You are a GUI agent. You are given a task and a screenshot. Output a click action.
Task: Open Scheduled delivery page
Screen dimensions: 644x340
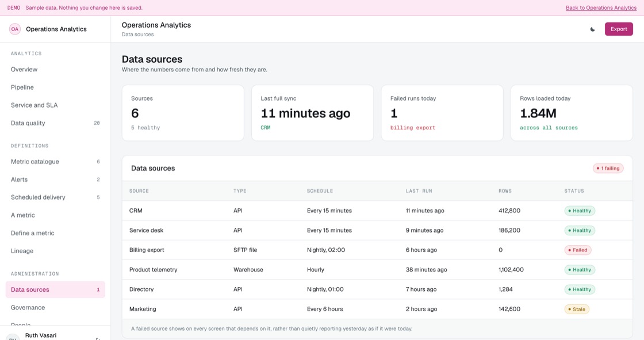pos(55,197)
